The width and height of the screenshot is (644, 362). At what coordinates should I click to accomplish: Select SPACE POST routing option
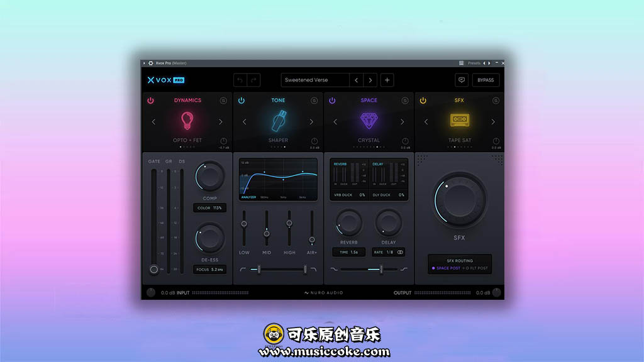click(446, 268)
